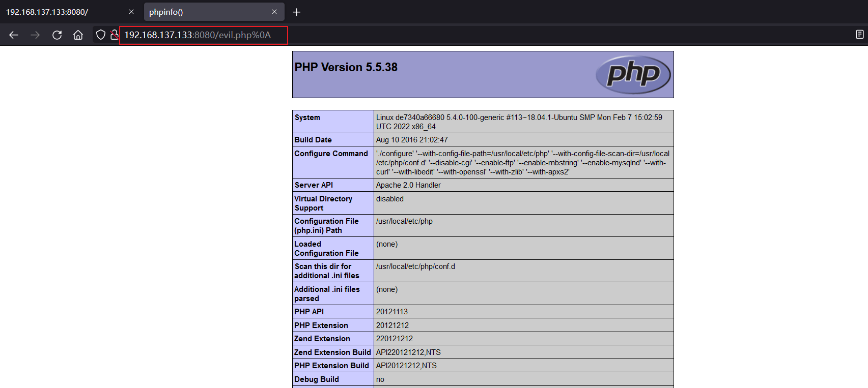The width and height of the screenshot is (868, 388).
Task: Click the Virtual Directory Support label
Action: click(x=323, y=203)
